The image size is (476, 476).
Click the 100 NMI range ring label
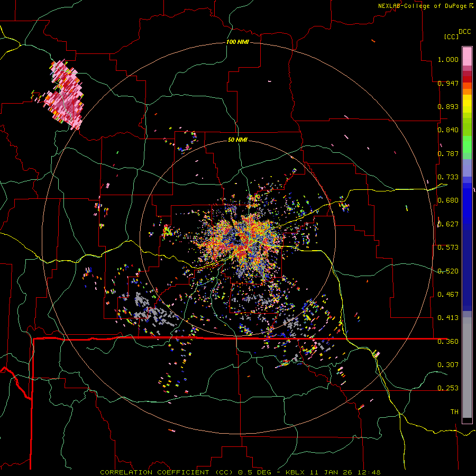coord(237,42)
